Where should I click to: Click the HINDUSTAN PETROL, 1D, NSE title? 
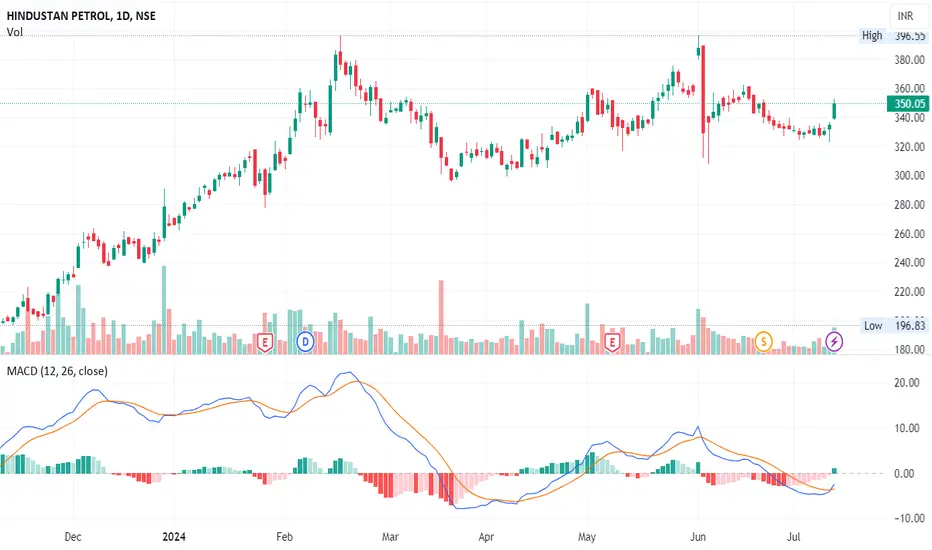click(x=81, y=16)
